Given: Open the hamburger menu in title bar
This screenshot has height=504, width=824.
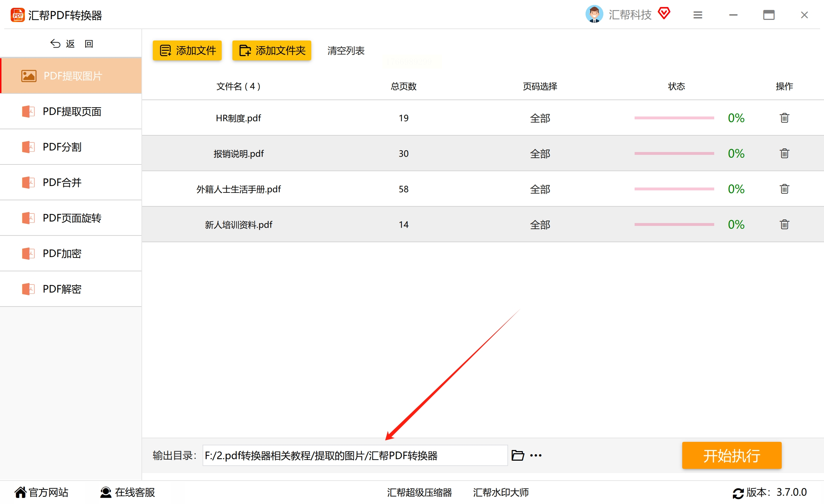Looking at the screenshot, I should click(x=698, y=15).
